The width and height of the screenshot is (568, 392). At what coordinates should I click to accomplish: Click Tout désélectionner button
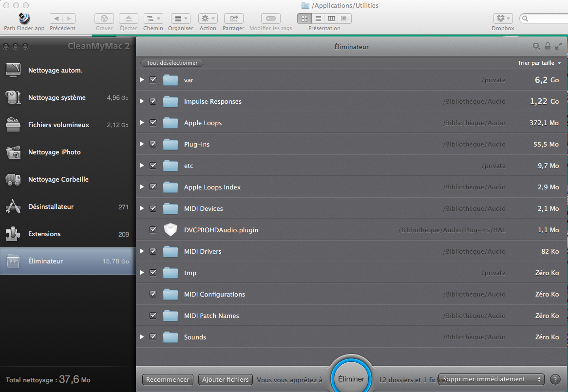(x=172, y=63)
